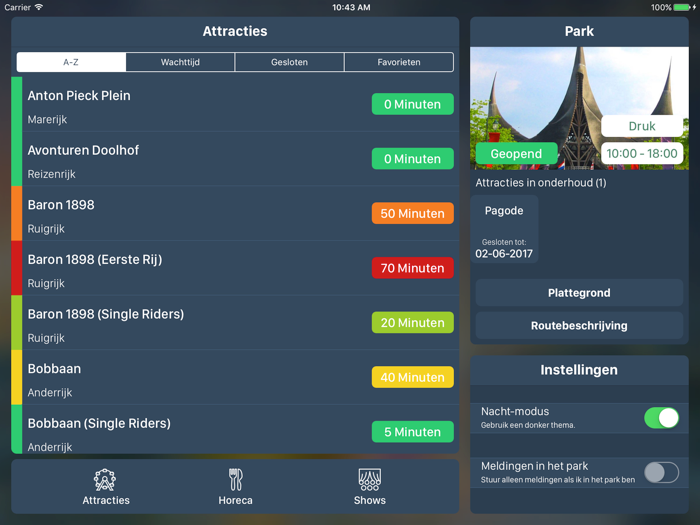The width and height of the screenshot is (700, 525).
Task: Select the A-Z sorting tab
Action: [71, 62]
